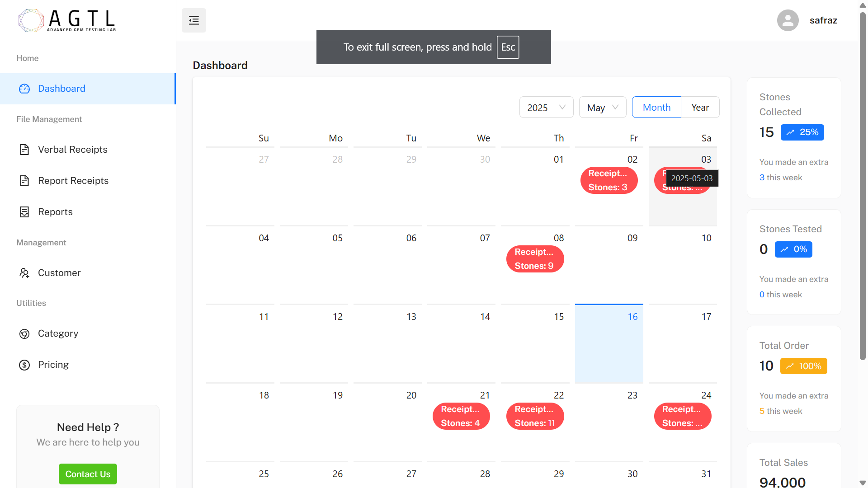This screenshot has height=488, width=868.
Task: Click the Report Receipts document icon
Action: (24, 181)
